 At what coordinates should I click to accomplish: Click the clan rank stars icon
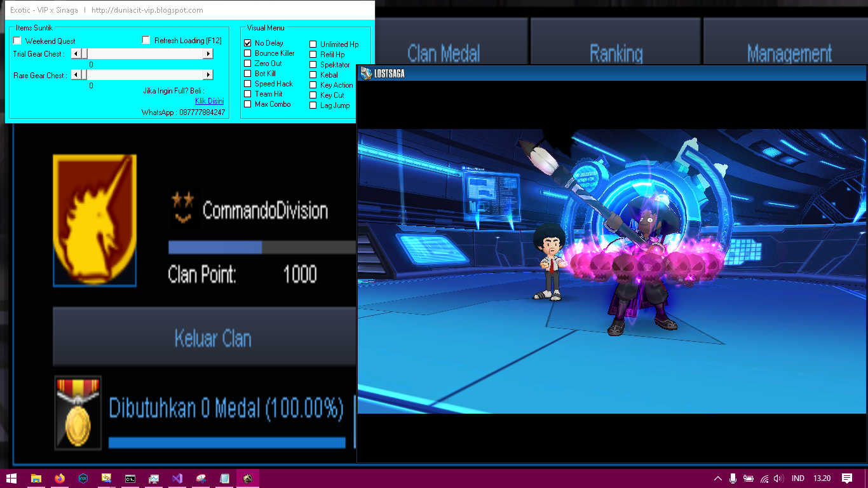coord(182,208)
